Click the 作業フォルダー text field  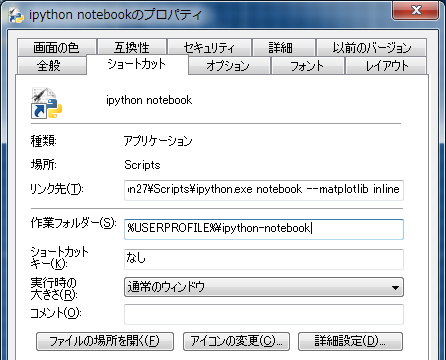pos(264,229)
